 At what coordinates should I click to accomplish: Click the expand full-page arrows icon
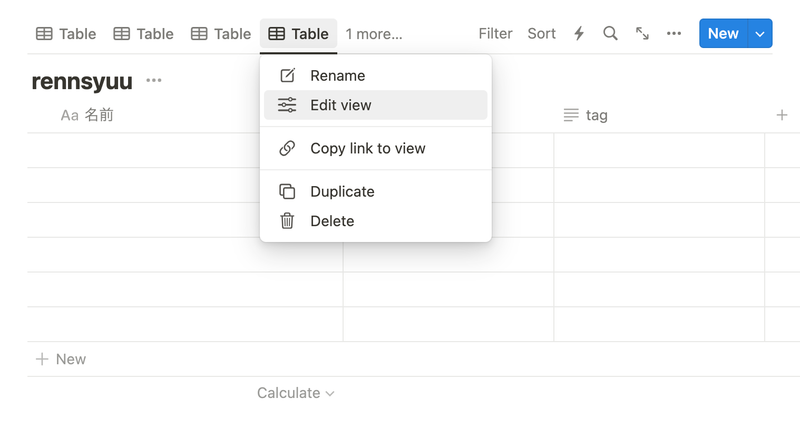[642, 34]
